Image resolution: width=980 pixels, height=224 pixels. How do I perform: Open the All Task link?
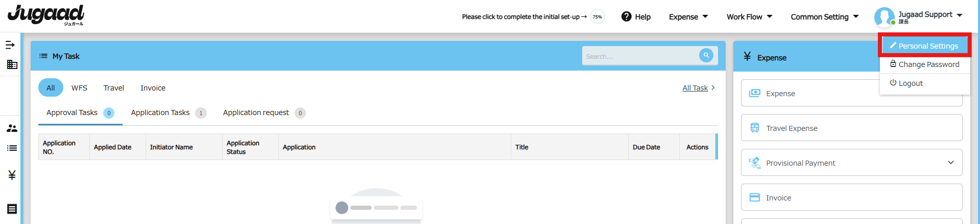click(x=695, y=88)
